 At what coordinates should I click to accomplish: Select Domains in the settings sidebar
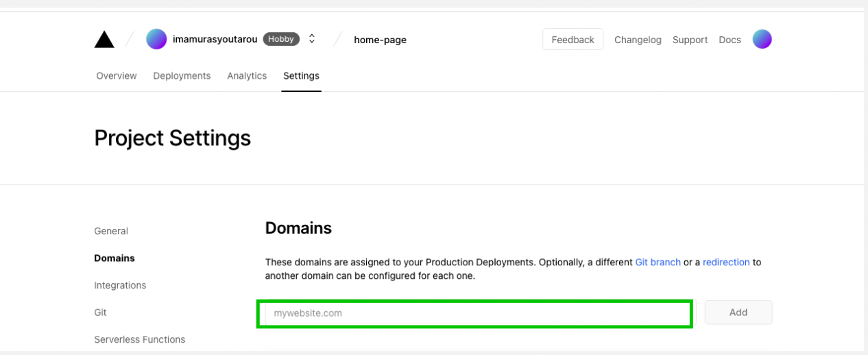click(x=114, y=258)
